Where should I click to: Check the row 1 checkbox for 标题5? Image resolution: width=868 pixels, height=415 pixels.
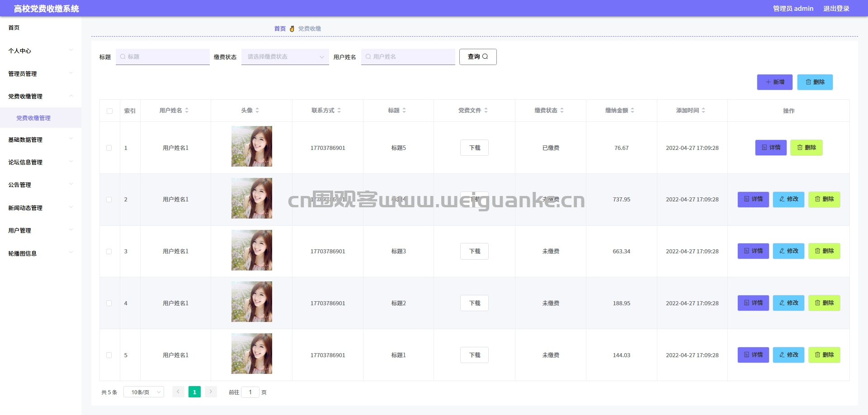pyautogui.click(x=109, y=148)
